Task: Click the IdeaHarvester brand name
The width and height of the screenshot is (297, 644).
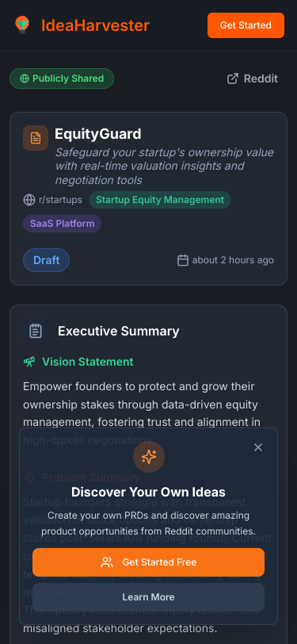Action: coord(95,25)
